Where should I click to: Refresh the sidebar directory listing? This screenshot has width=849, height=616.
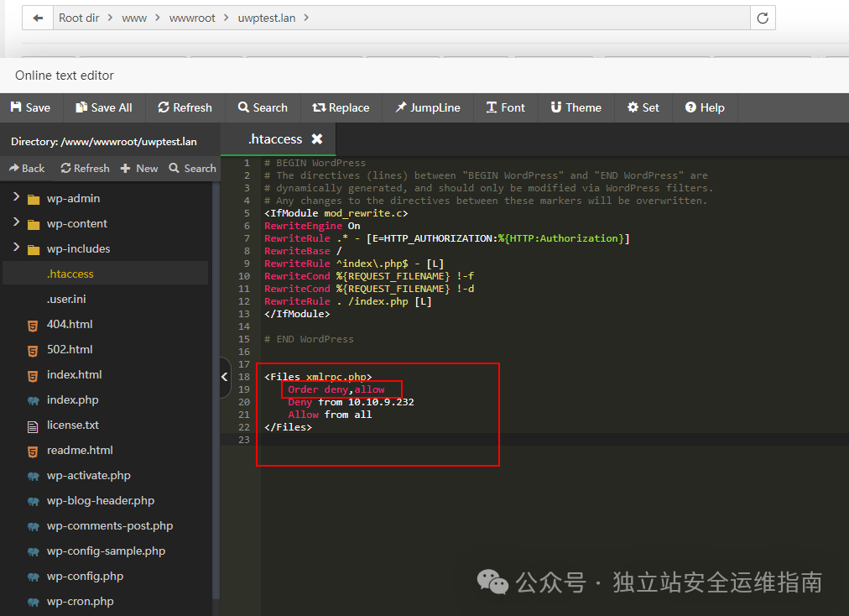pyautogui.click(x=85, y=169)
